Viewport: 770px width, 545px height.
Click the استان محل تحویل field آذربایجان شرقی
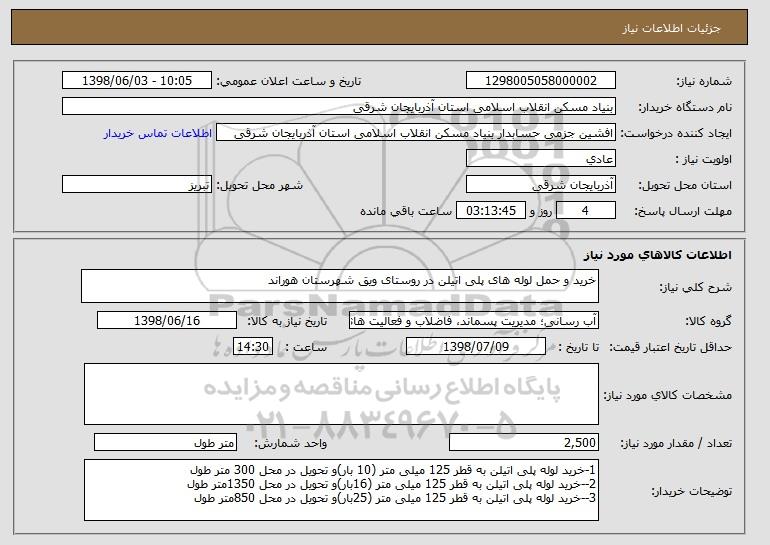coord(541,185)
